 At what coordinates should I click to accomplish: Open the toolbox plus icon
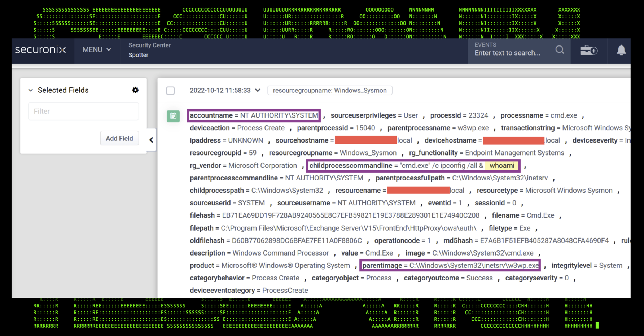(x=589, y=50)
